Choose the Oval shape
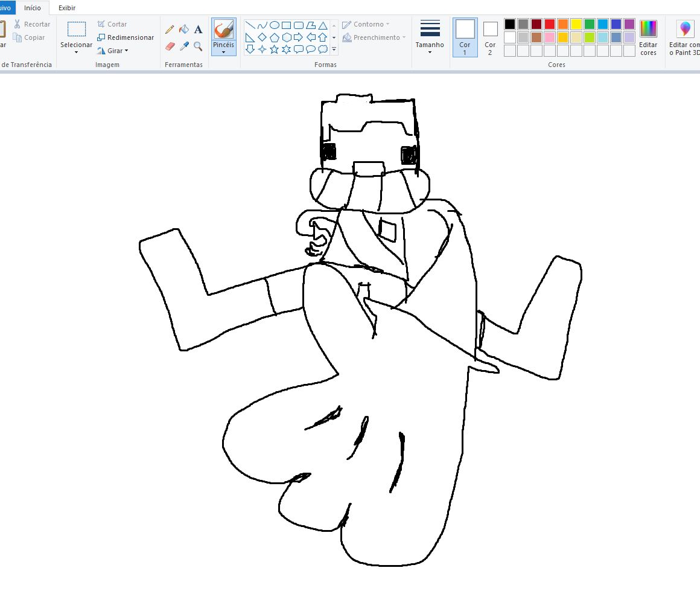Image resolution: width=700 pixels, height=591 pixels. [x=275, y=25]
